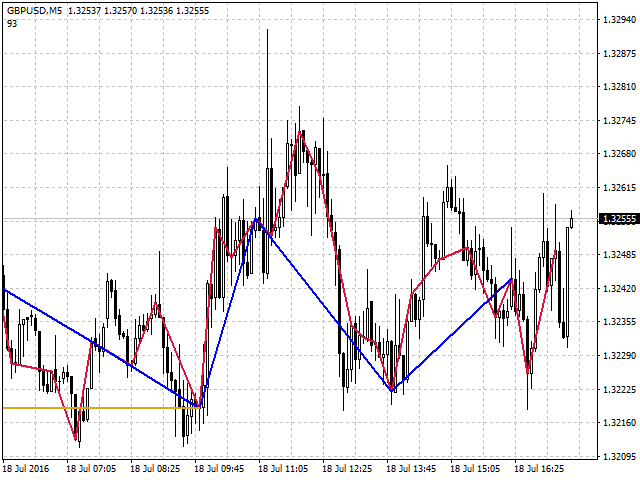Screen dimensions: 640x480
Task: Click the 1.32810 price axis label
Action: pyautogui.click(x=620, y=87)
